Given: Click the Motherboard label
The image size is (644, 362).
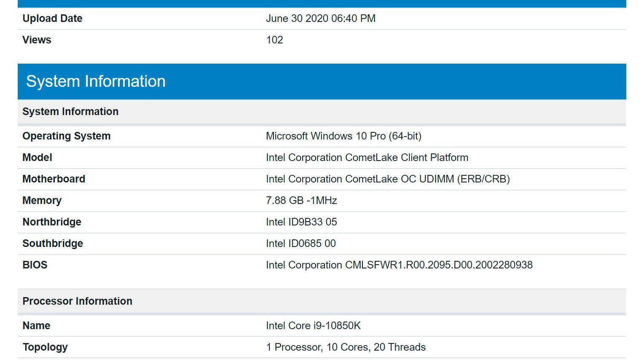Looking at the screenshot, I should pos(54,179).
